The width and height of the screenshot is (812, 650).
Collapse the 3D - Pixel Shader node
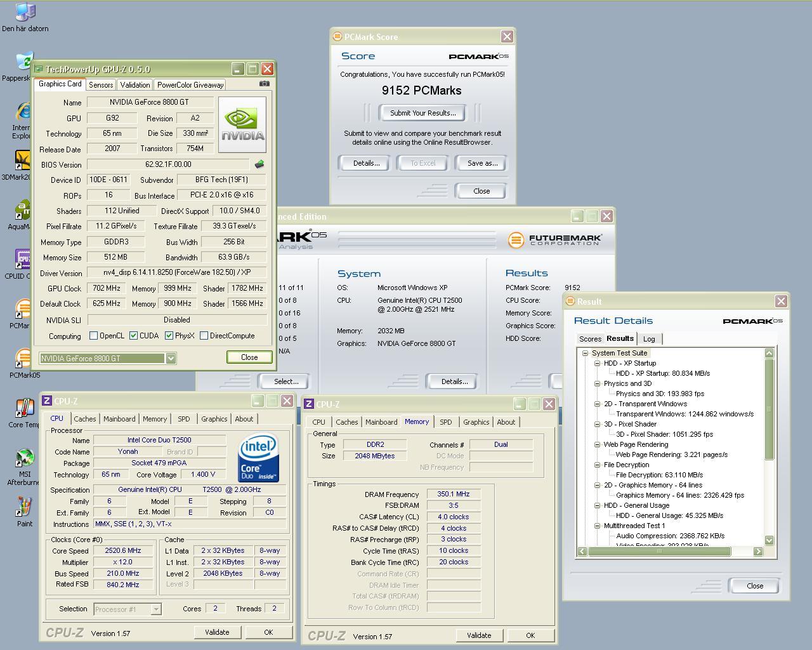598,424
